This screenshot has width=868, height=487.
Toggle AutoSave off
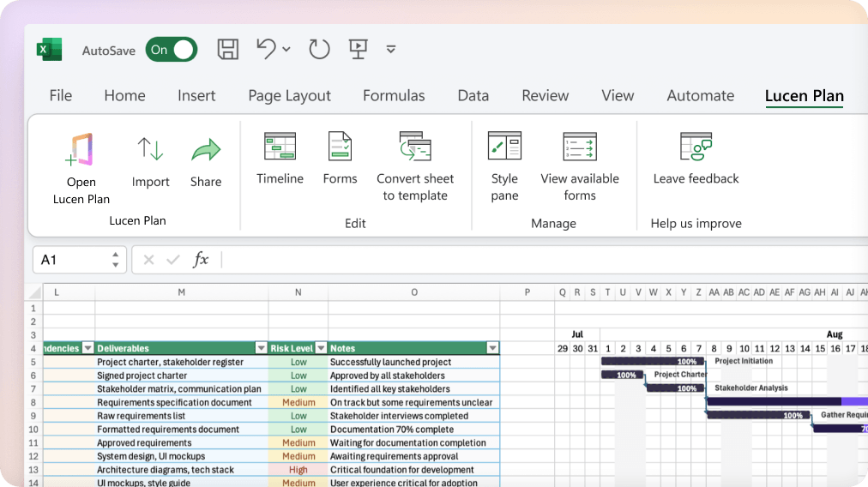pyautogui.click(x=171, y=50)
